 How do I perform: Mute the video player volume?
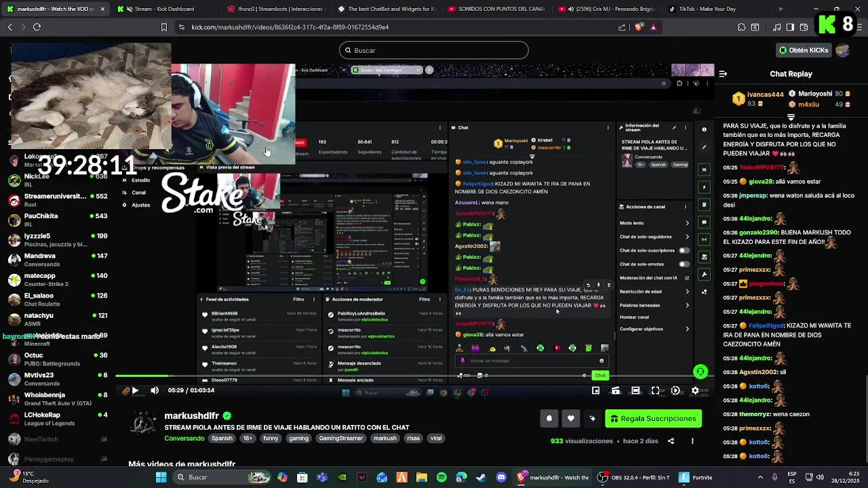coord(155,390)
